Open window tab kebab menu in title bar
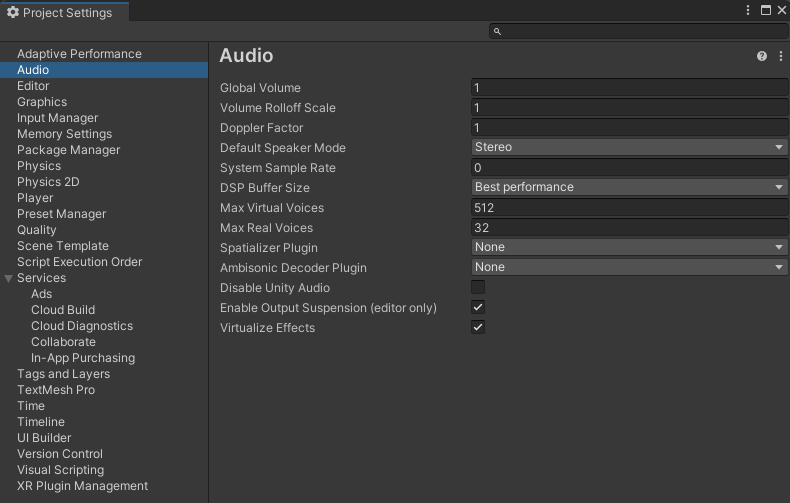 pos(748,10)
